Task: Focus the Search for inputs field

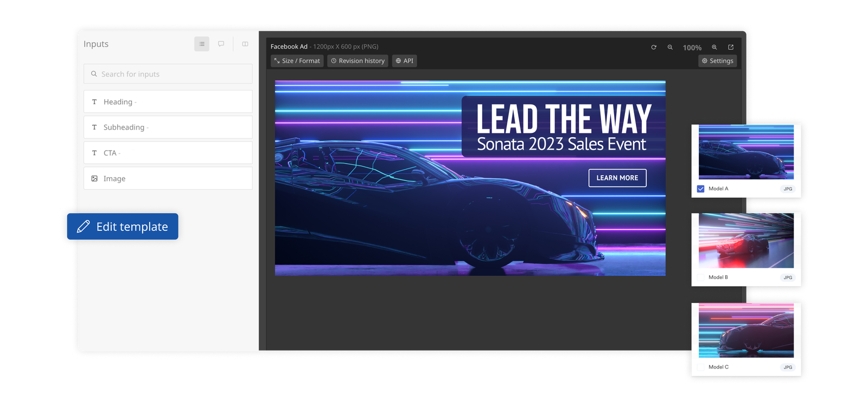Action: (x=168, y=74)
